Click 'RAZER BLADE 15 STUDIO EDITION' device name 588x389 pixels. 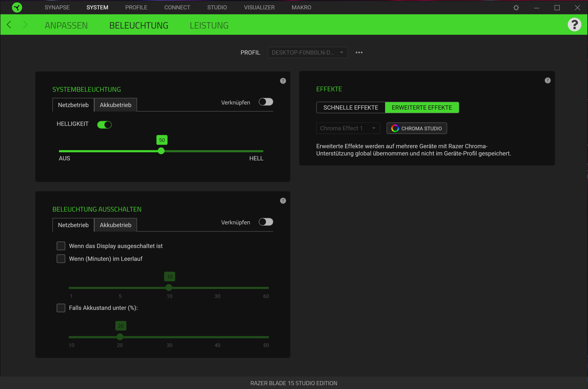click(x=294, y=383)
